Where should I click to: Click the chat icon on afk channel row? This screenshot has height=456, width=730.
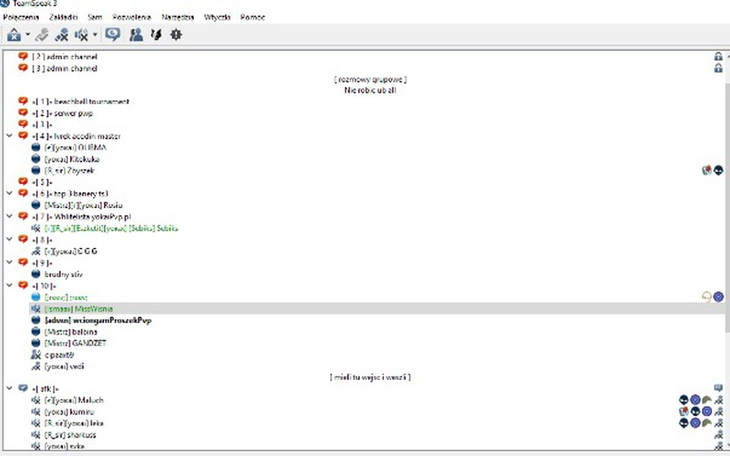718,388
